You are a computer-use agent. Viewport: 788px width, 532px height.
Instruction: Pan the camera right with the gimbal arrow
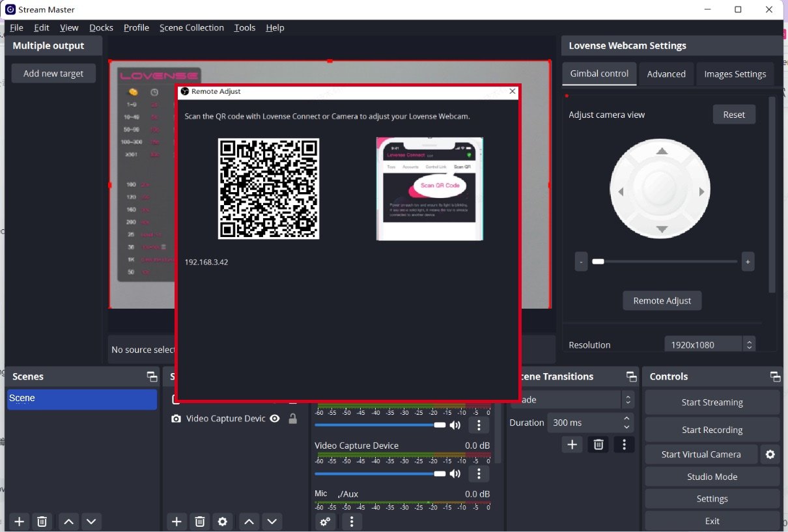(701, 191)
